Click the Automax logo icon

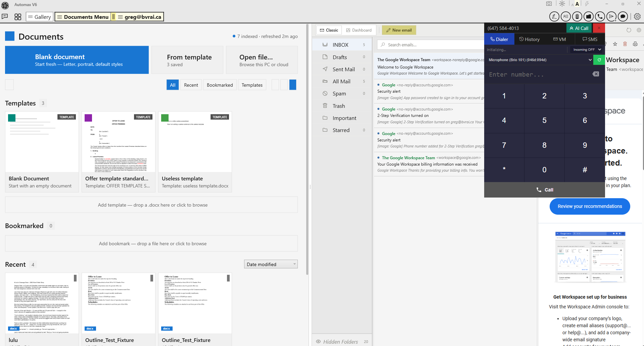(x=5, y=5)
